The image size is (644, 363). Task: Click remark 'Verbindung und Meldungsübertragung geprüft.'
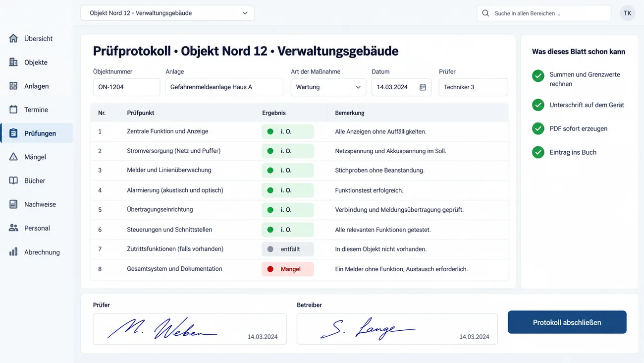pyautogui.click(x=399, y=210)
